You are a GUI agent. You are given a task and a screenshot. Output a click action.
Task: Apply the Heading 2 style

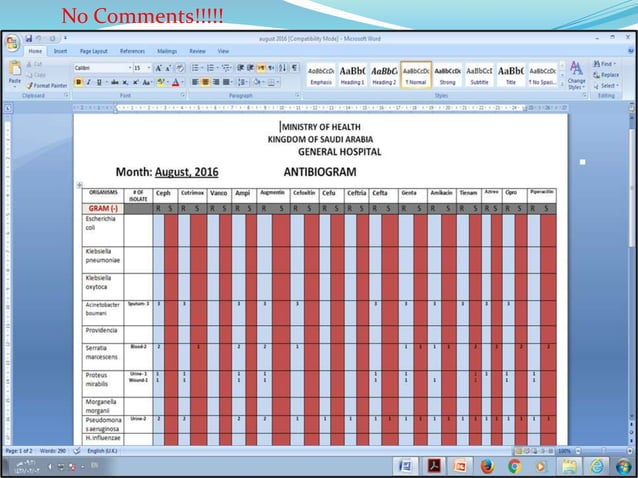[384, 75]
